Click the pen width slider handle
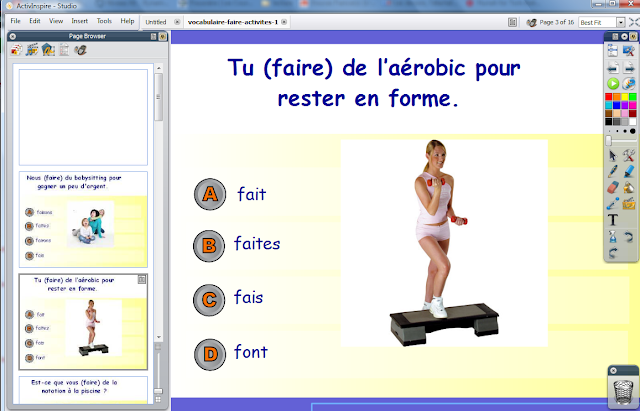The image size is (640, 411). pyautogui.click(x=609, y=140)
